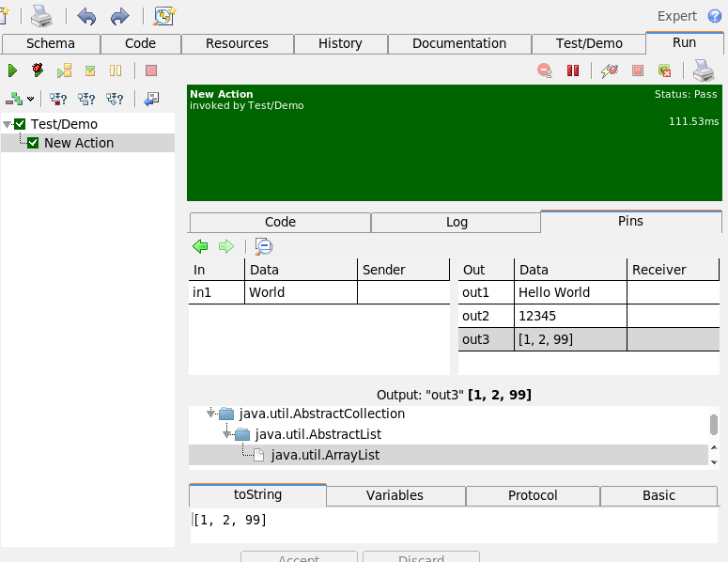Open the Log tab

[456, 222]
